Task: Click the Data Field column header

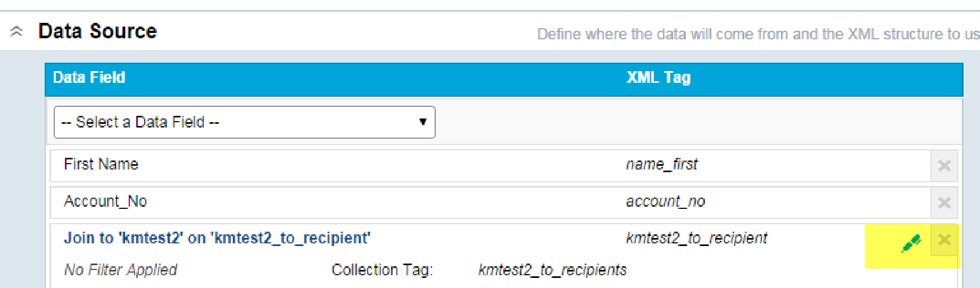Action: pos(89,78)
